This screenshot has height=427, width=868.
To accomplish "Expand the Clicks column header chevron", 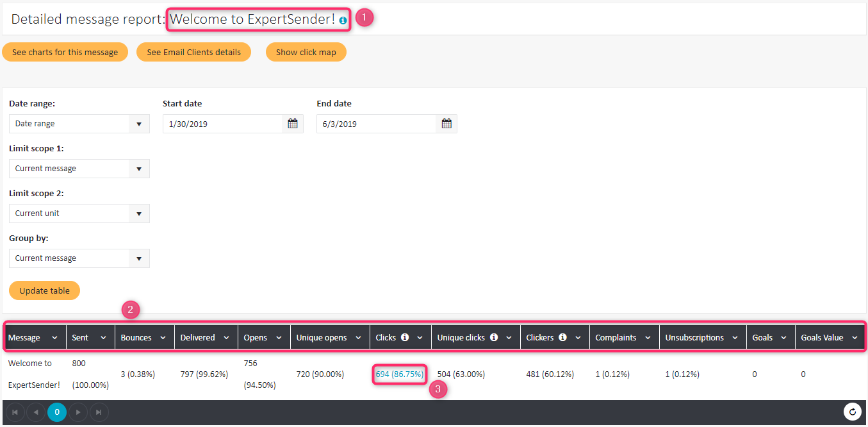I will pos(420,338).
